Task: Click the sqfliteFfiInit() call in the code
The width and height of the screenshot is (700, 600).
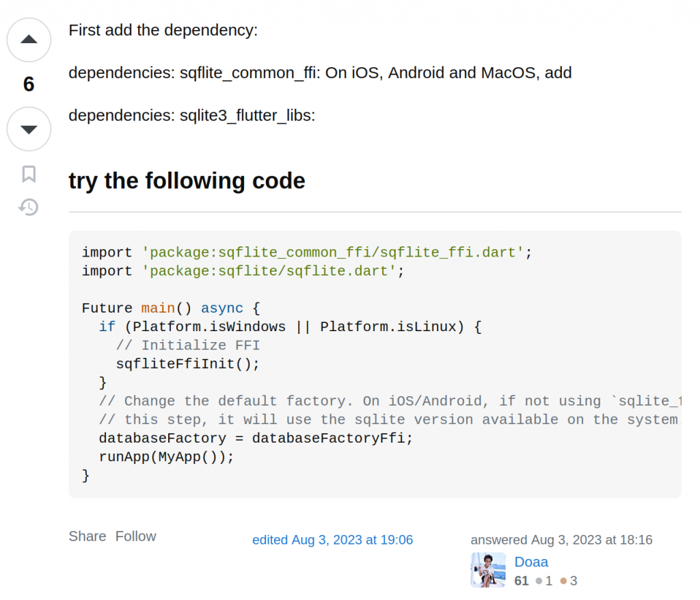Action: pyautogui.click(x=188, y=364)
